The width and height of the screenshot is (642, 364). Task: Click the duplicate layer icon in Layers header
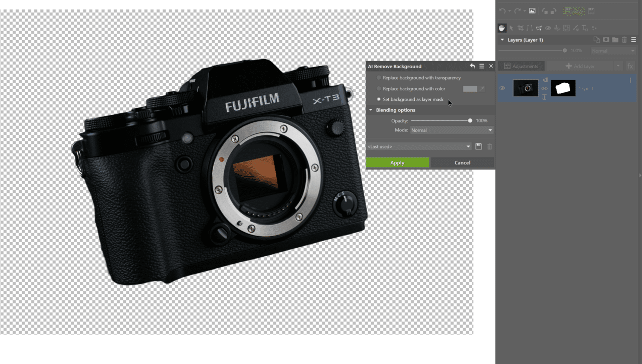pyautogui.click(x=597, y=40)
